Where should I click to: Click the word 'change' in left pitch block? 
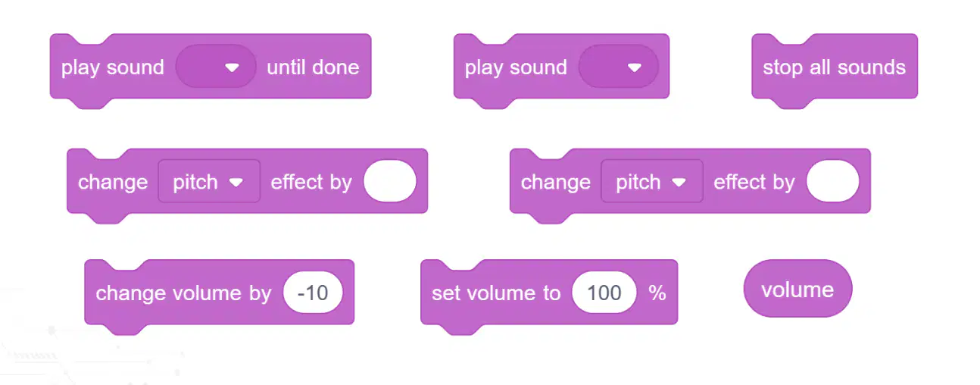click(x=113, y=183)
